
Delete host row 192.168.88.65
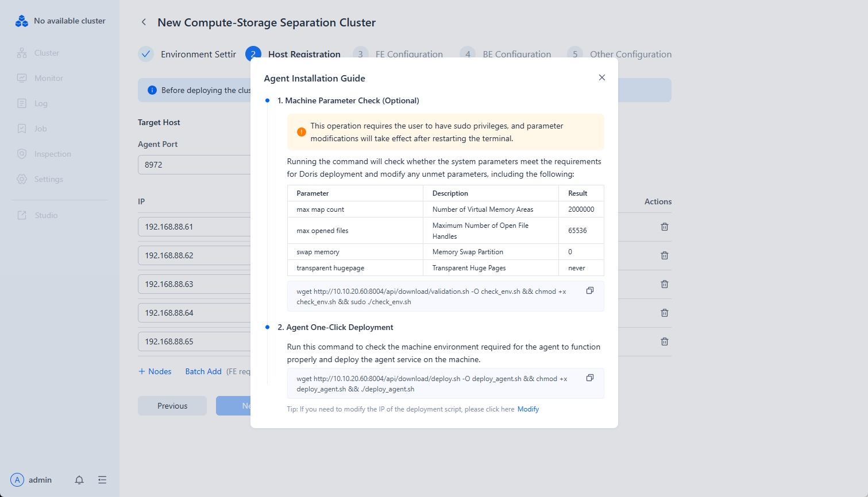pyautogui.click(x=664, y=341)
